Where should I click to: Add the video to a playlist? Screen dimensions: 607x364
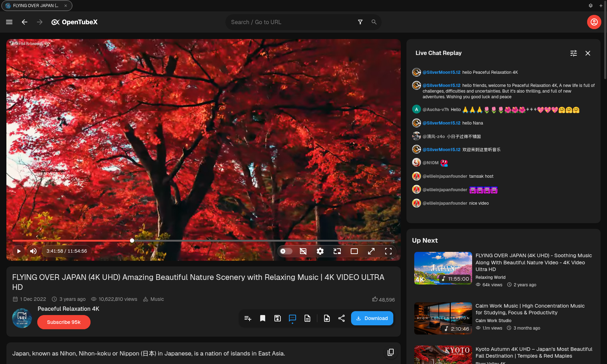(x=248, y=318)
